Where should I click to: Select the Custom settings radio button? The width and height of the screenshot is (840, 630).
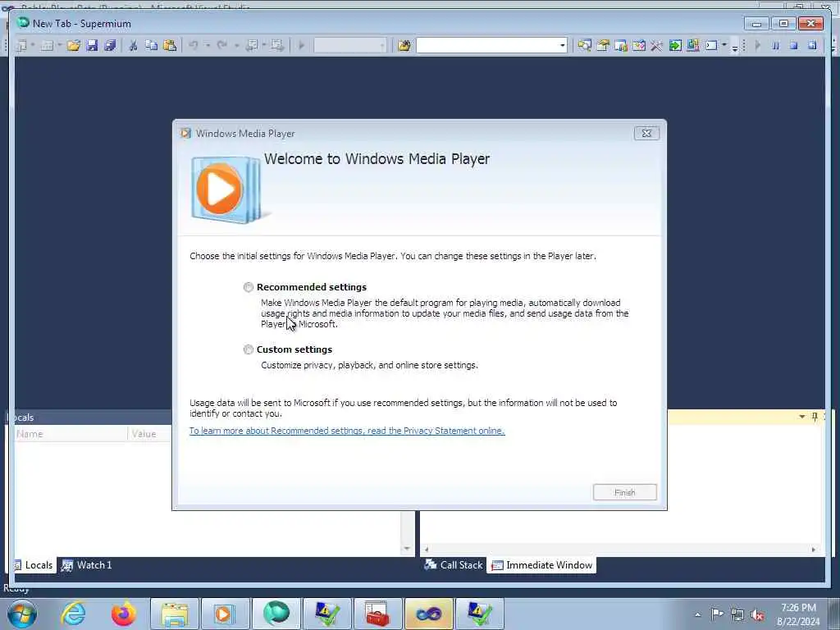coord(248,349)
